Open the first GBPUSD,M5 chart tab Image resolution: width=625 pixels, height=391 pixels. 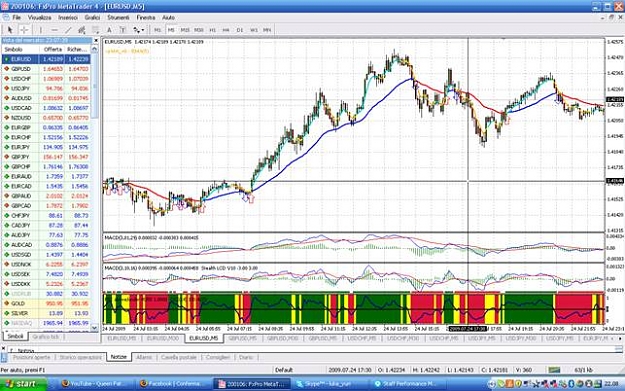[x=242, y=338]
